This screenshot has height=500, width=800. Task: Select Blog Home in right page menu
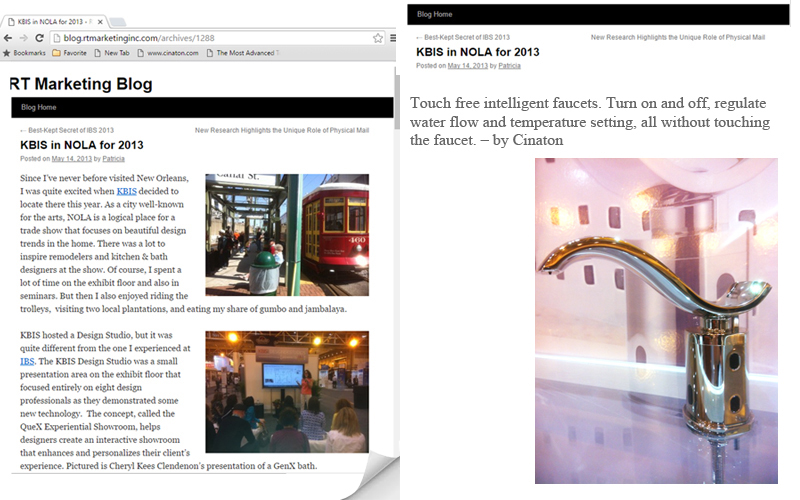[434, 15]
